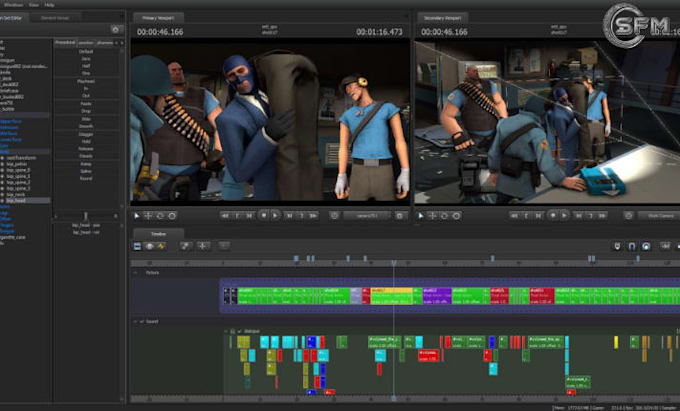The height and width of the screenshot is (411, 680).
Task: Switch timeline to Motion Editor mode
Action: coord(150,247)
